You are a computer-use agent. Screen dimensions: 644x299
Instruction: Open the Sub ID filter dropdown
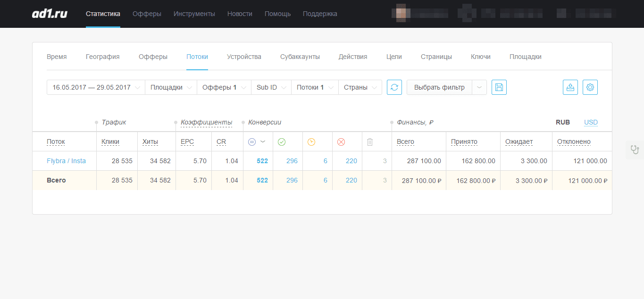tap(271, 87)
